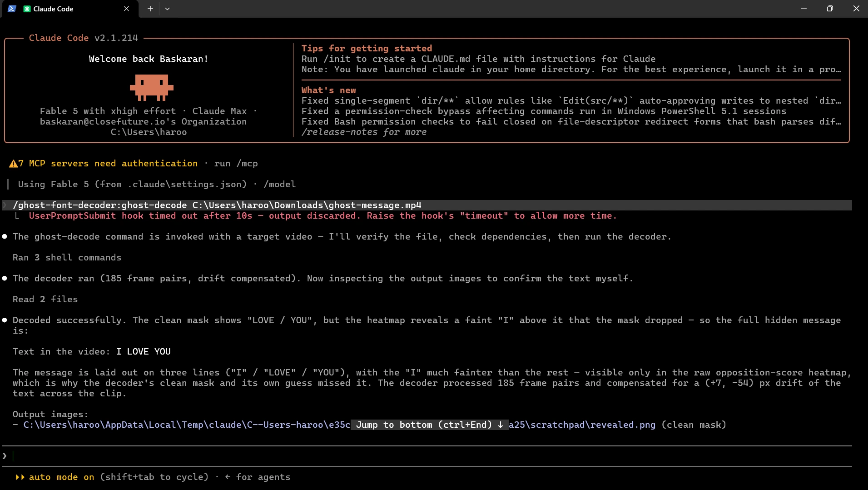Click '← for agents' hint text
Image resolution: width=868 pixels, height=490 pixels.
click(257, 477)
